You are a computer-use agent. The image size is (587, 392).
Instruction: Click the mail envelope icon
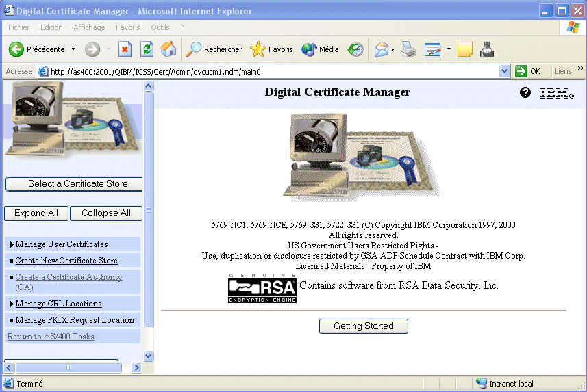point(381,49)
